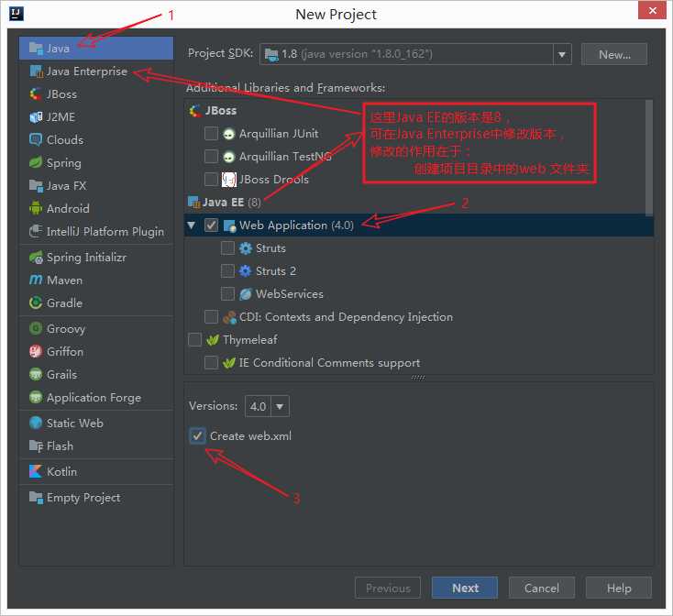This screenshot has width=673, height=616.
Task: Select the Maven list entry text
Action: (x=64, y=280)
